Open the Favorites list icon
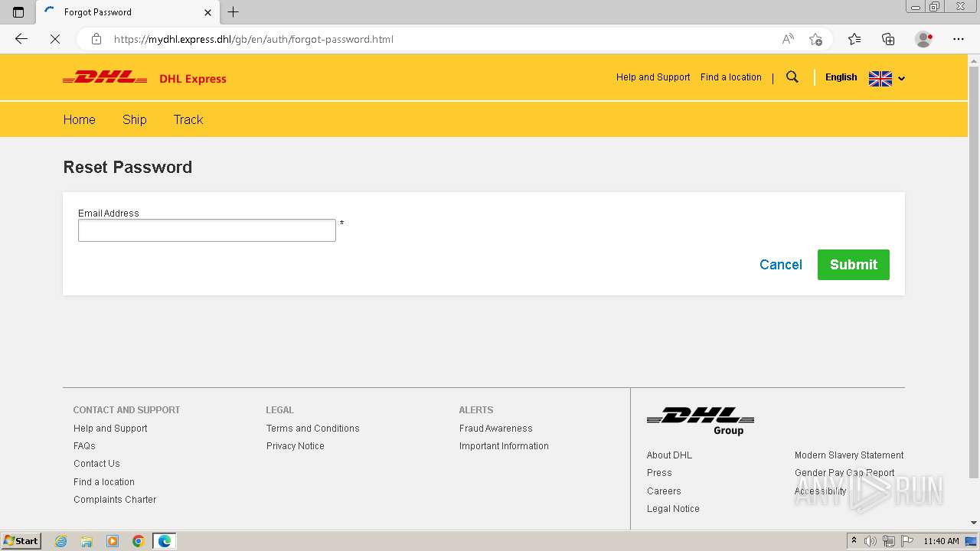Screen dimensions: 980x551 (x=854, y=39)
